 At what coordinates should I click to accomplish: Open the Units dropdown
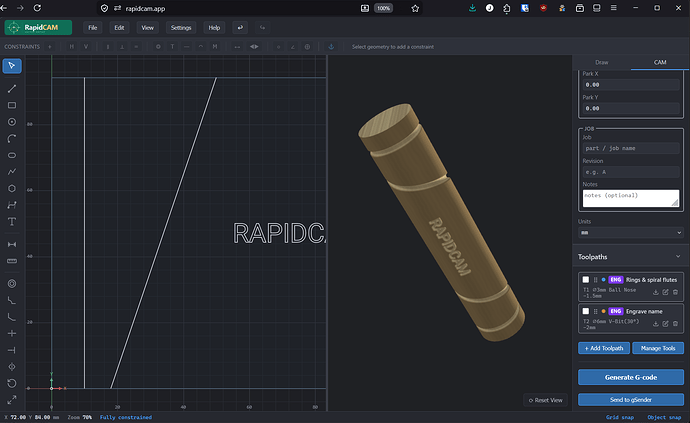click(631, 232)
